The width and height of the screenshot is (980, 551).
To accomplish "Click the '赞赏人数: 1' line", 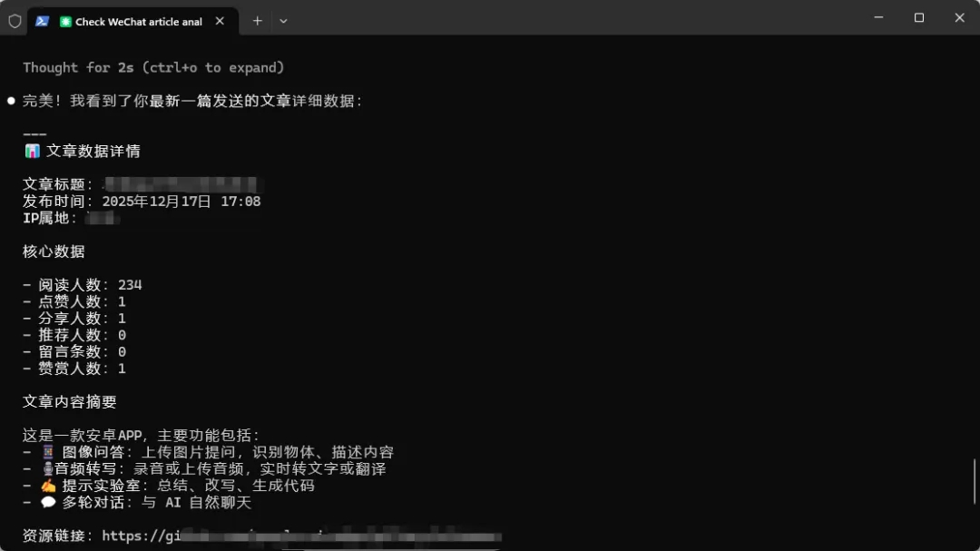I will [x=74, y=369].
